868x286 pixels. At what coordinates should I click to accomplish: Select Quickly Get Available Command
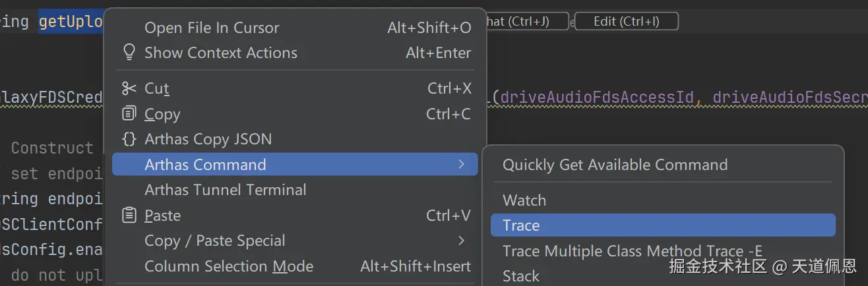615,165
